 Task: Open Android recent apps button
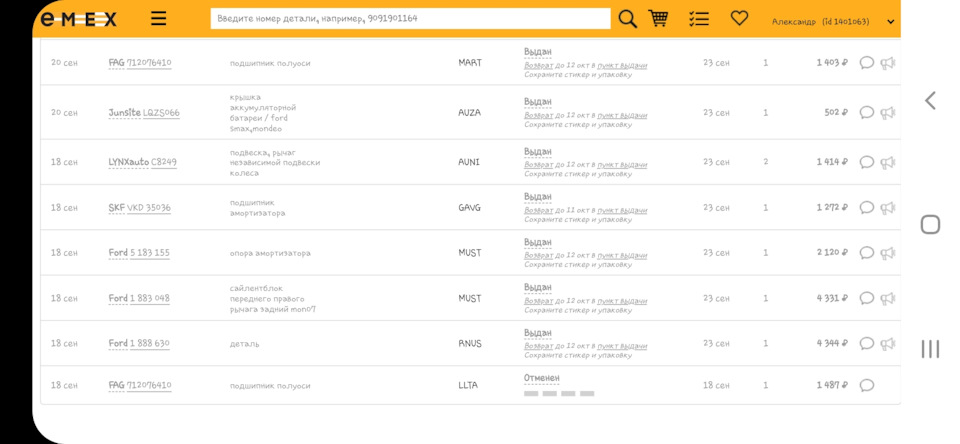930,349
